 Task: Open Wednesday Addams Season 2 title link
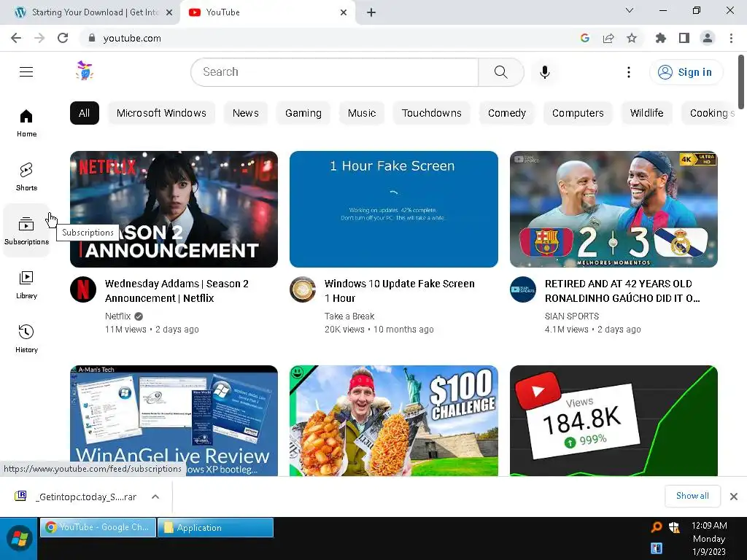[x=177, y=290]
